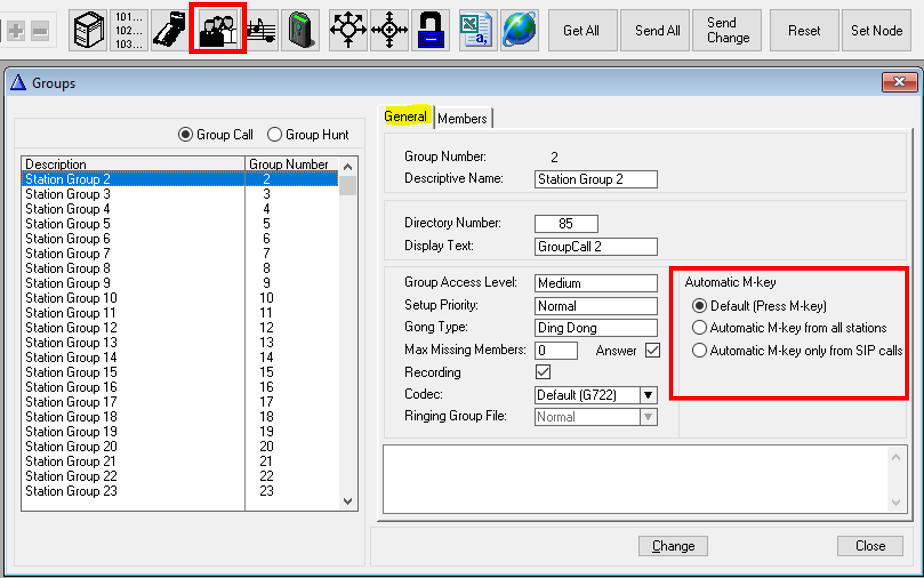Click the padlock icon in toolbar
This screenshot has width=924, height=578.
pyautogui.click(x=430, y=30)
